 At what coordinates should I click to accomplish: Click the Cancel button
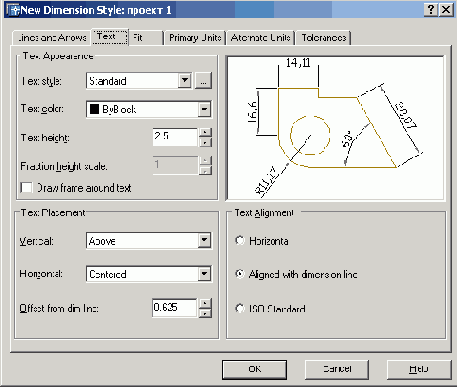coord(337,369)
